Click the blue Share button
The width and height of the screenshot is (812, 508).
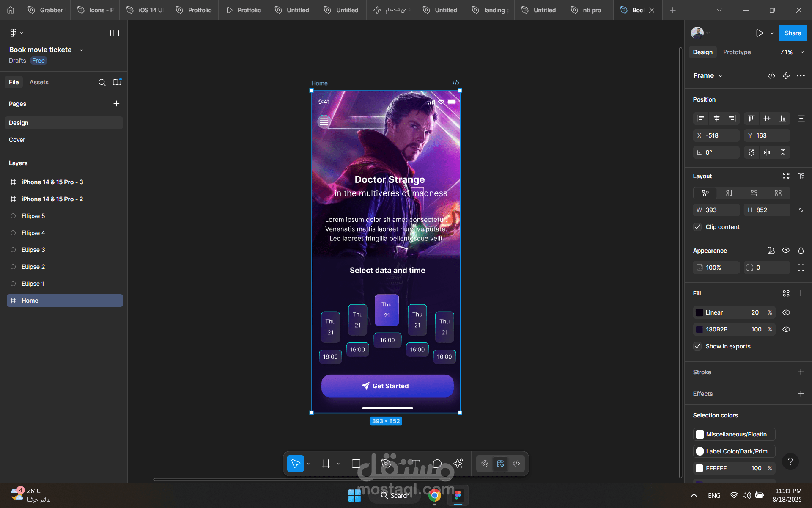click(792, 33)
